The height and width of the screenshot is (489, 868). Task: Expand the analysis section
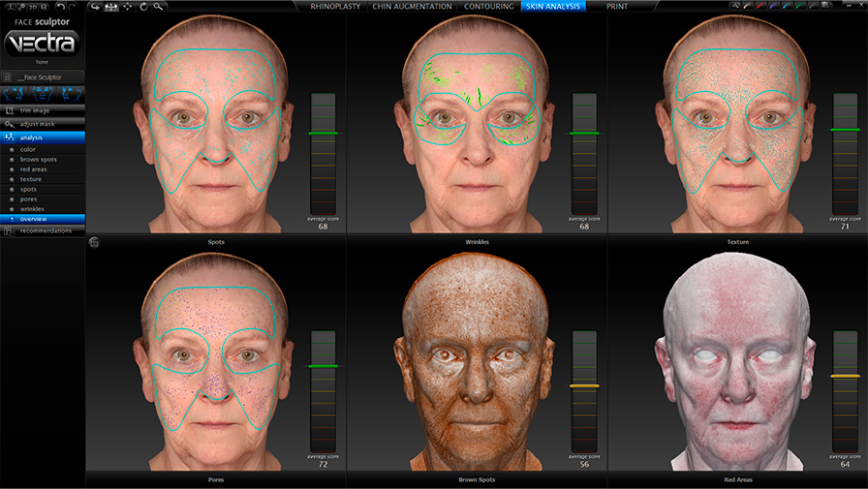tap(32, 138)
